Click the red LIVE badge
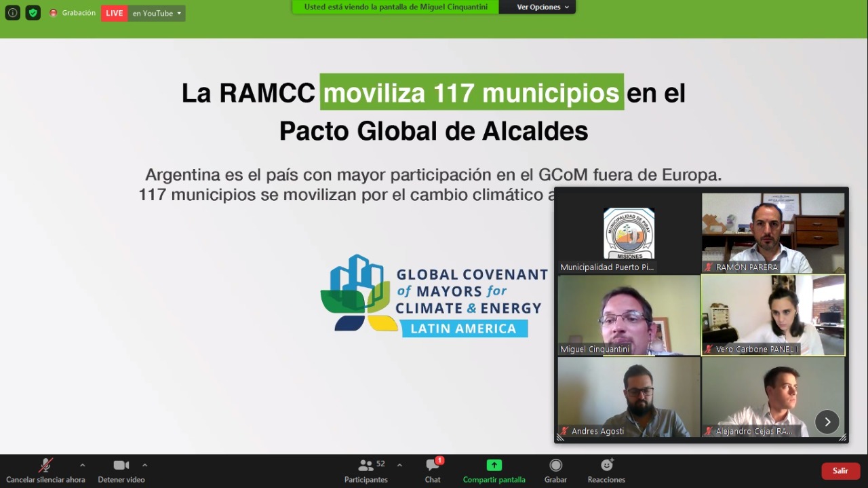868x488 pixels. coord(115,14)
